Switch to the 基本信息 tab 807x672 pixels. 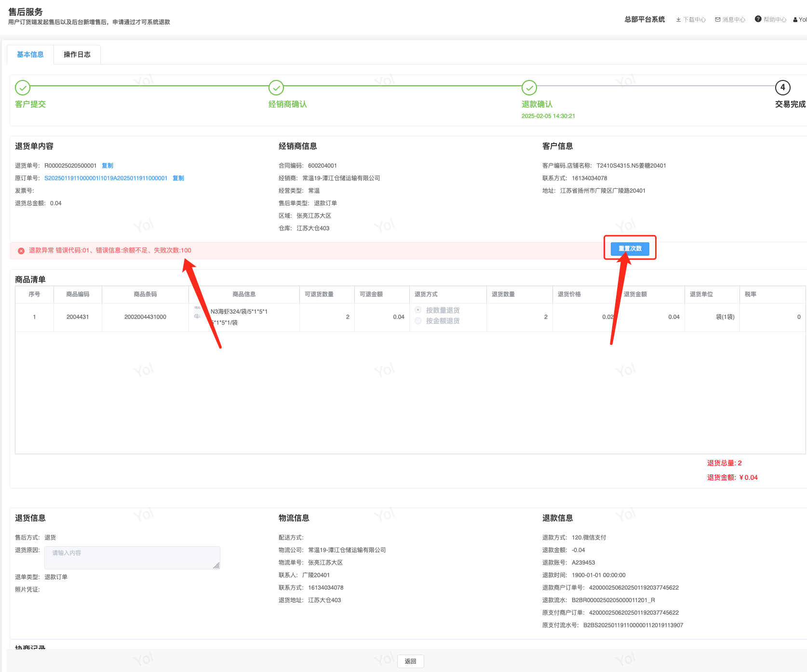tap(30, 54)
